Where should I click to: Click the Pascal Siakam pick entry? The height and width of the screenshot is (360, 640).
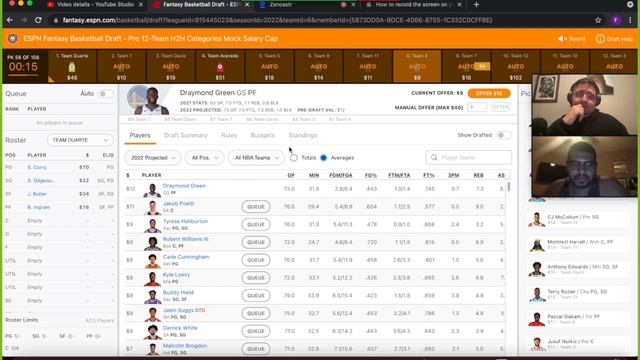point(578,319)
